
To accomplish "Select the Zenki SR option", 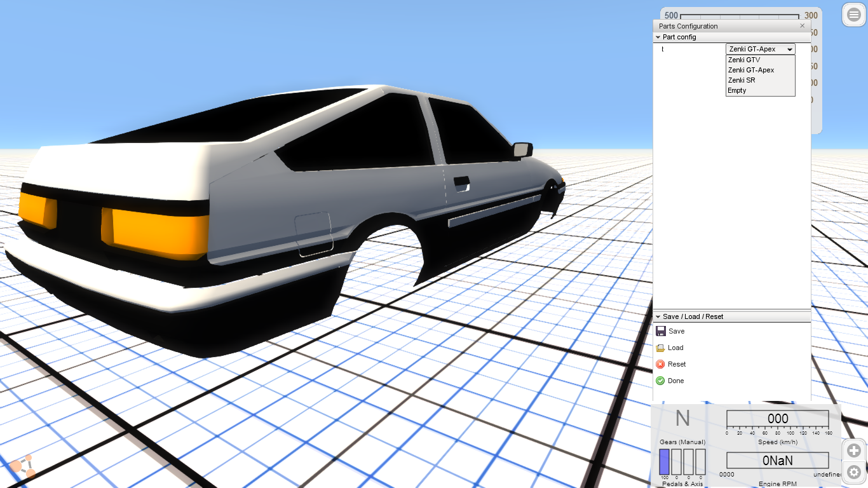I will tap(761, 80).
